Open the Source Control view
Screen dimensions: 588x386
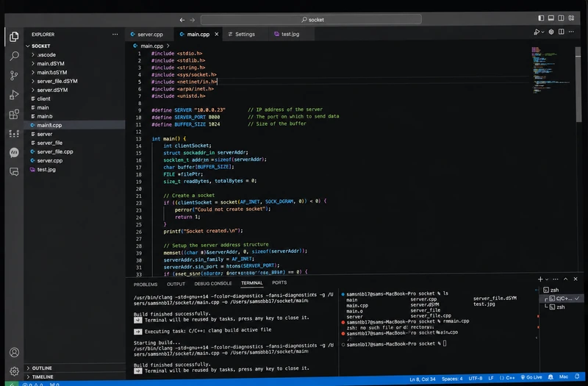pos(14,76)
